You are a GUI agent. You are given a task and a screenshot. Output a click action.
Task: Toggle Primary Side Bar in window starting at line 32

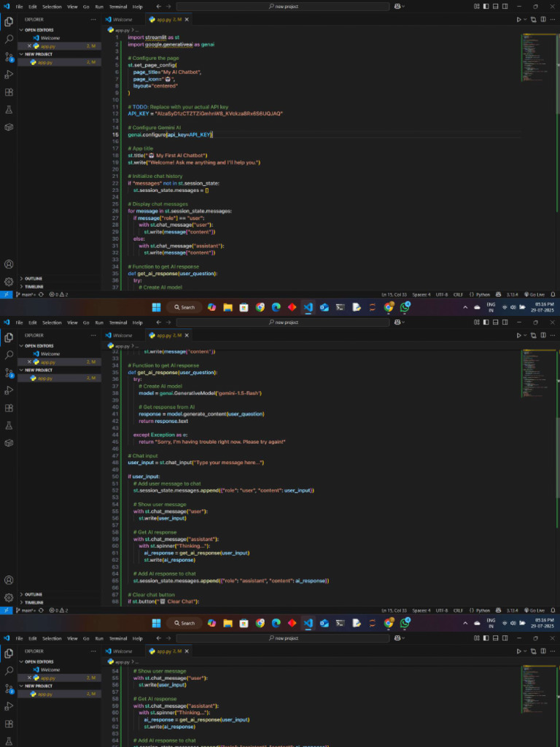pos(486,322)
